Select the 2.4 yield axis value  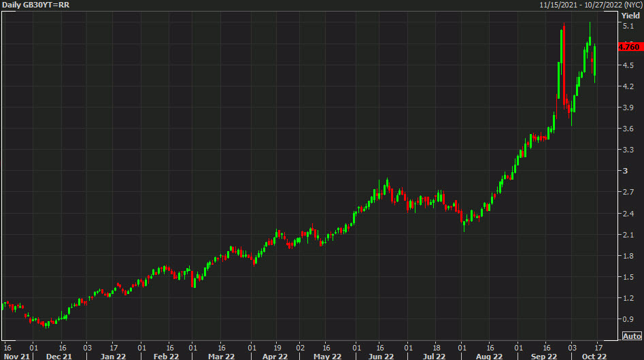628,213
